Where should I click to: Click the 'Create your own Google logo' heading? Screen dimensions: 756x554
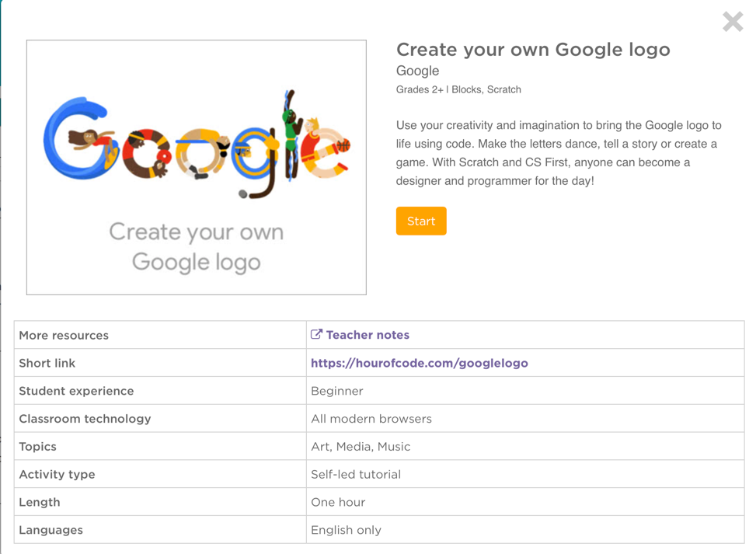(x=533, y=50)
